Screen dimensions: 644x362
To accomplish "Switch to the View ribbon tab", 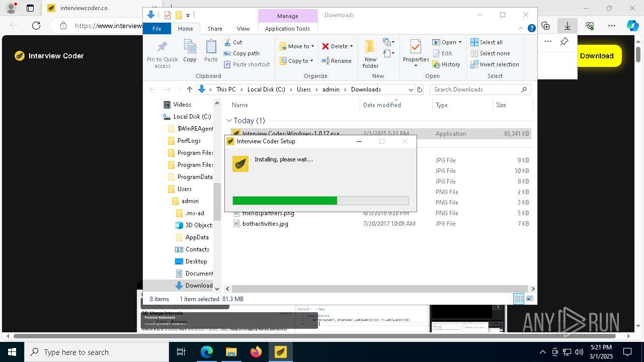I will [243, 29].
